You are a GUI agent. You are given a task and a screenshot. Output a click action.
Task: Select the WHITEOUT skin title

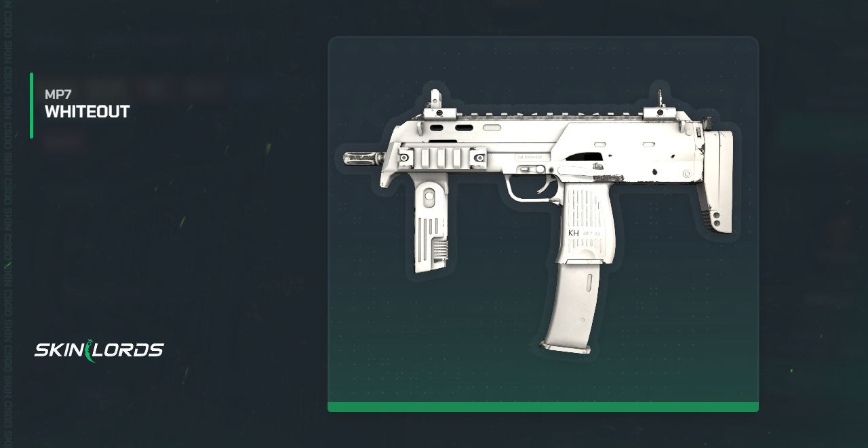pos(87,112)
